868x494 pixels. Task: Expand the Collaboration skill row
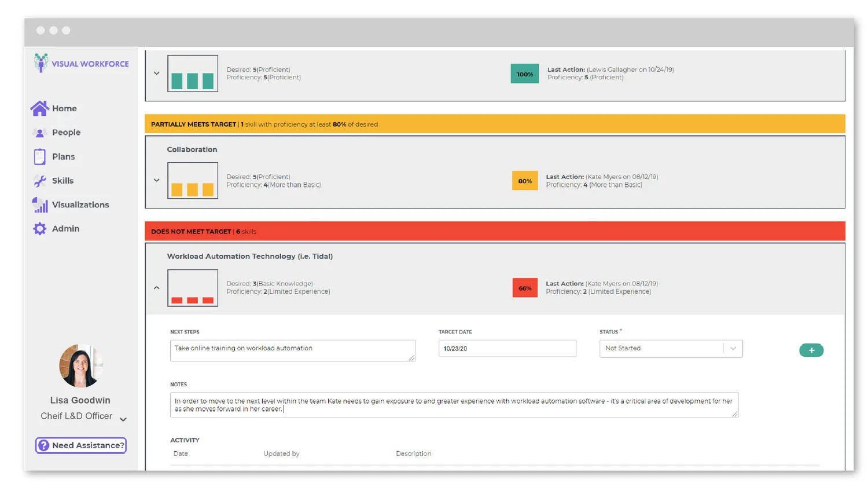pos(156,180)
